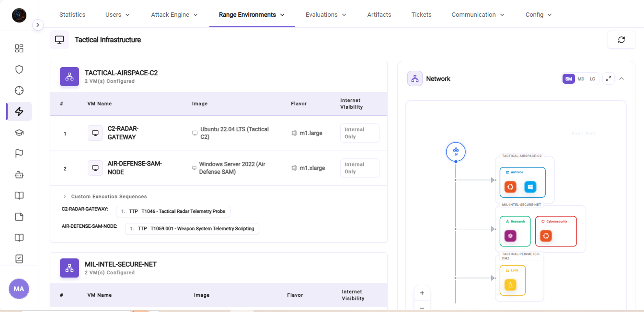Open the Config dropdown menu
The width and height of the screenshot is (644, 312).
539,15
